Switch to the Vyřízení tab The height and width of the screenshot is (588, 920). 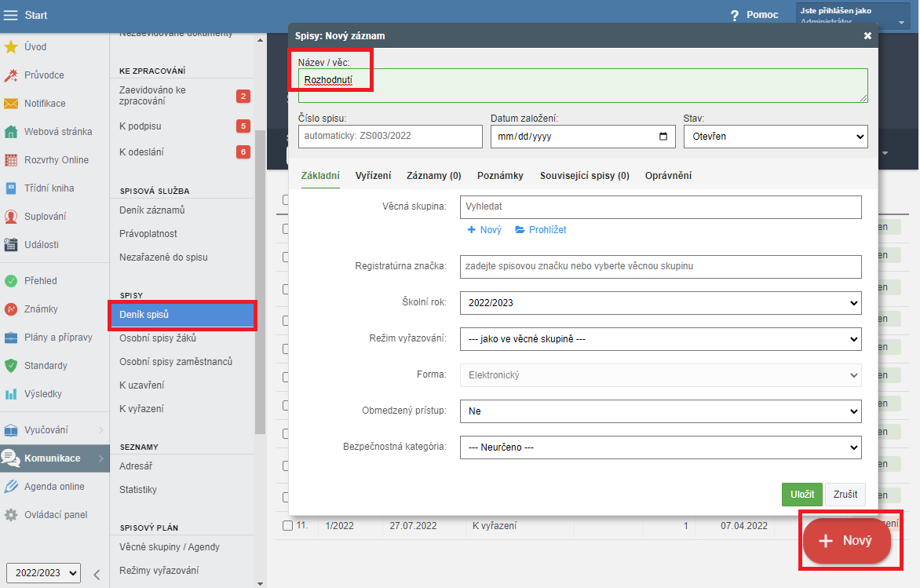coord(373,176)
